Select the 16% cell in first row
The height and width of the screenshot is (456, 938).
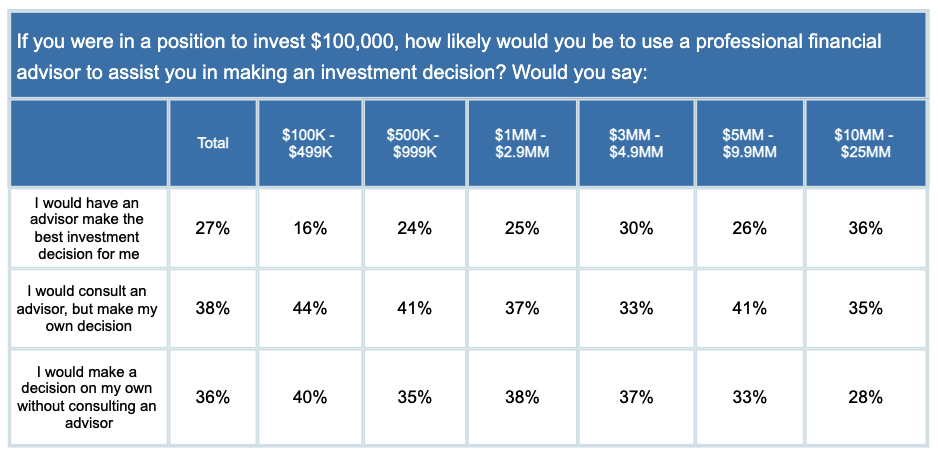(310, 229)
